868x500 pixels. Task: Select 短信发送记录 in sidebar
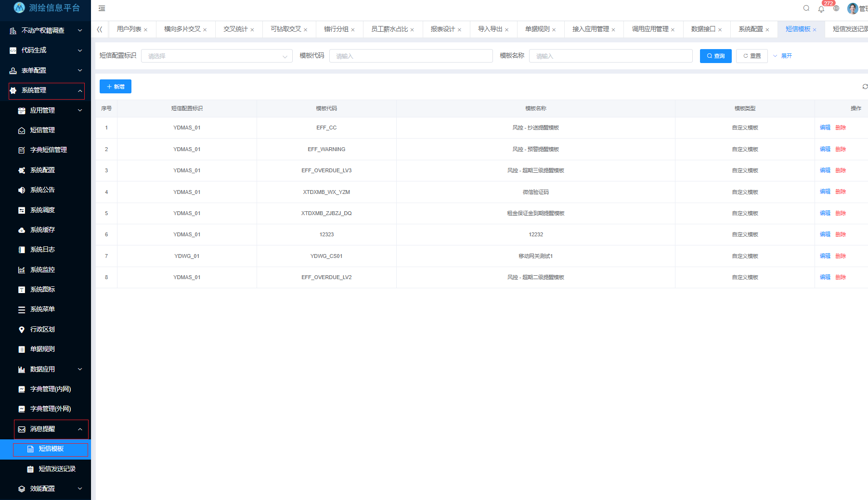[57, 469]
